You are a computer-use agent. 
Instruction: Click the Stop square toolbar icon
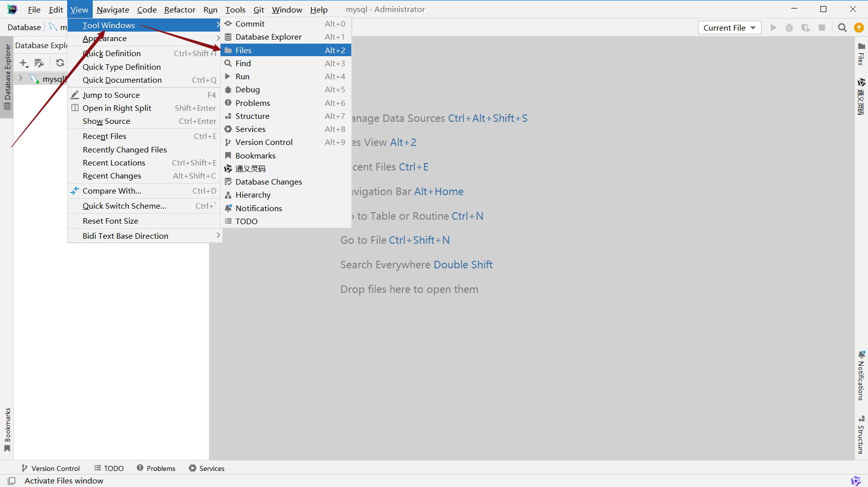pyautogui.click(x=822, y=28)
